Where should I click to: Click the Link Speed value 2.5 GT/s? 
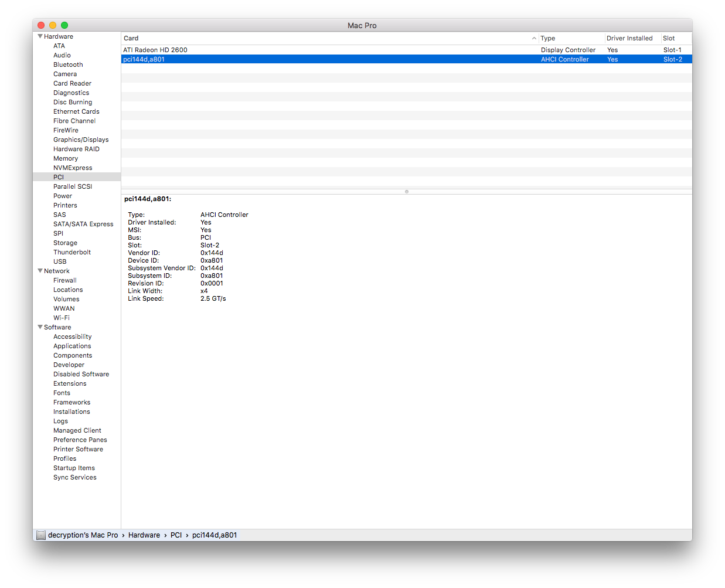pos(213,298)
